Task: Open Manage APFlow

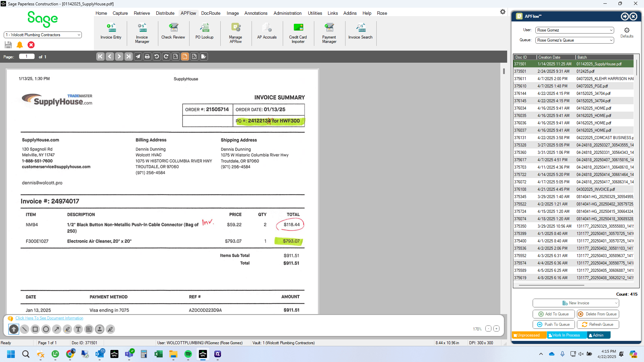Action: 235,34
